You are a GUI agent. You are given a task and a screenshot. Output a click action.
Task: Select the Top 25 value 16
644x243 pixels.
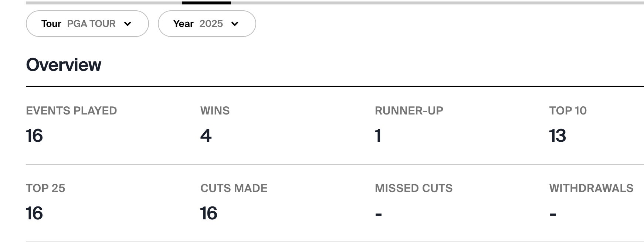(x=34, y=213)
